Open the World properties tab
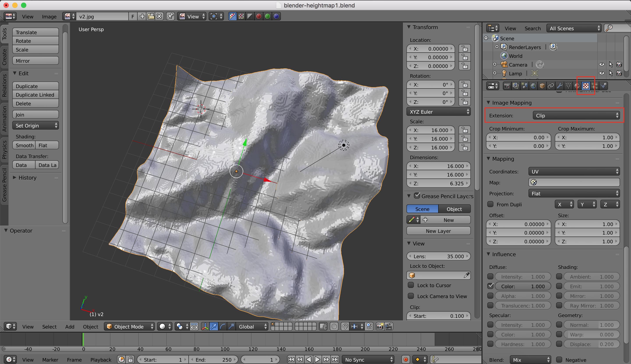 pyautogui.click(x=534, y=86)
